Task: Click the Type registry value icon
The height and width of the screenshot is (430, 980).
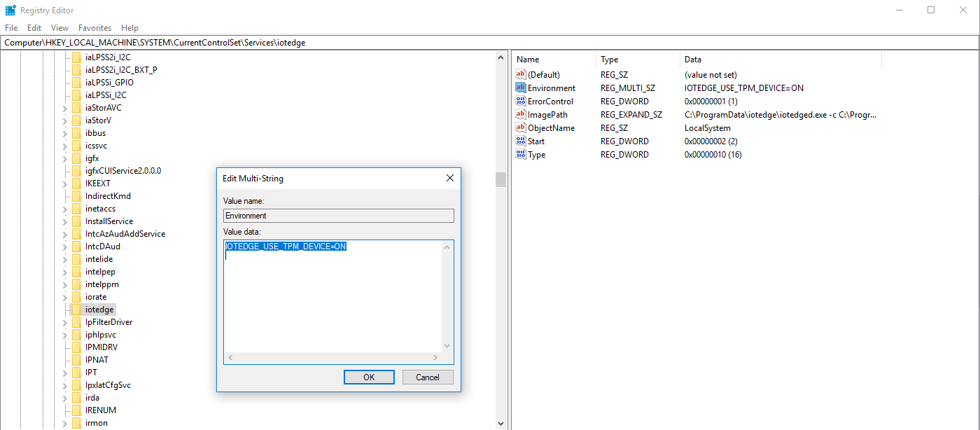Action: pos(521,154)
